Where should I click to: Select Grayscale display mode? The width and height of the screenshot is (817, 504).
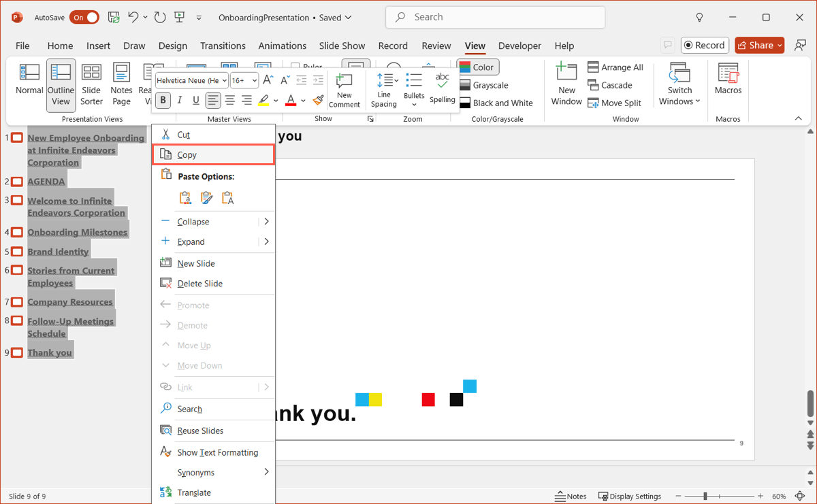484,85
